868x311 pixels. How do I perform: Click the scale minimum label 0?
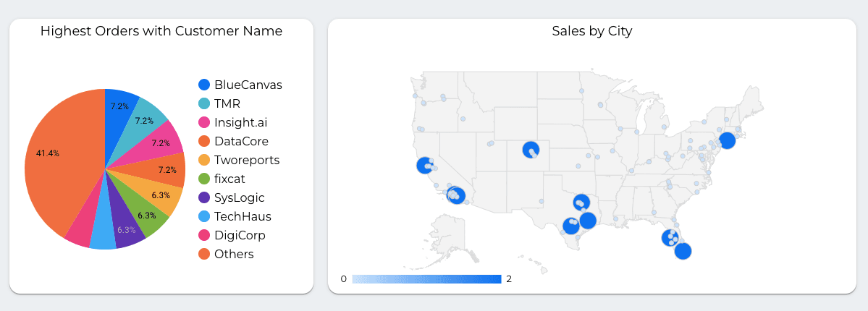[343, 279]
